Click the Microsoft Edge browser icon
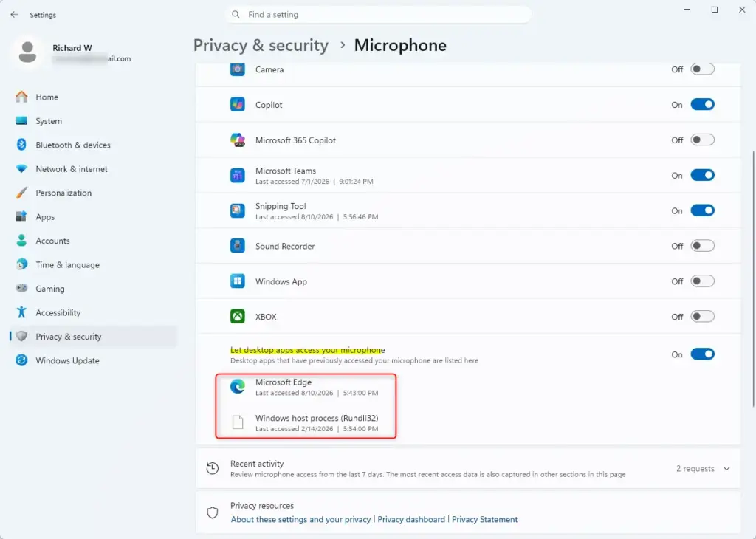The width and height of the screenshot is (756, 539). [237, 387]
